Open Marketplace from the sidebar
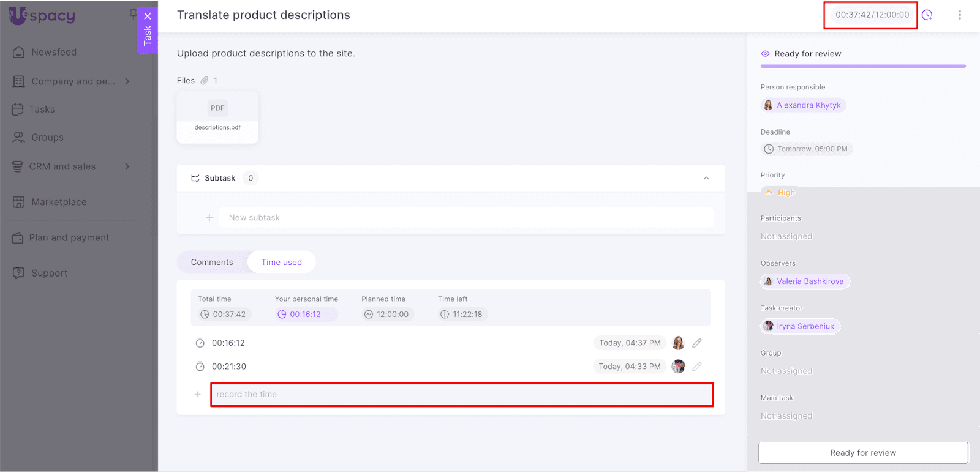The width and height of the screenshot is (980, 473). click(59, 202)
